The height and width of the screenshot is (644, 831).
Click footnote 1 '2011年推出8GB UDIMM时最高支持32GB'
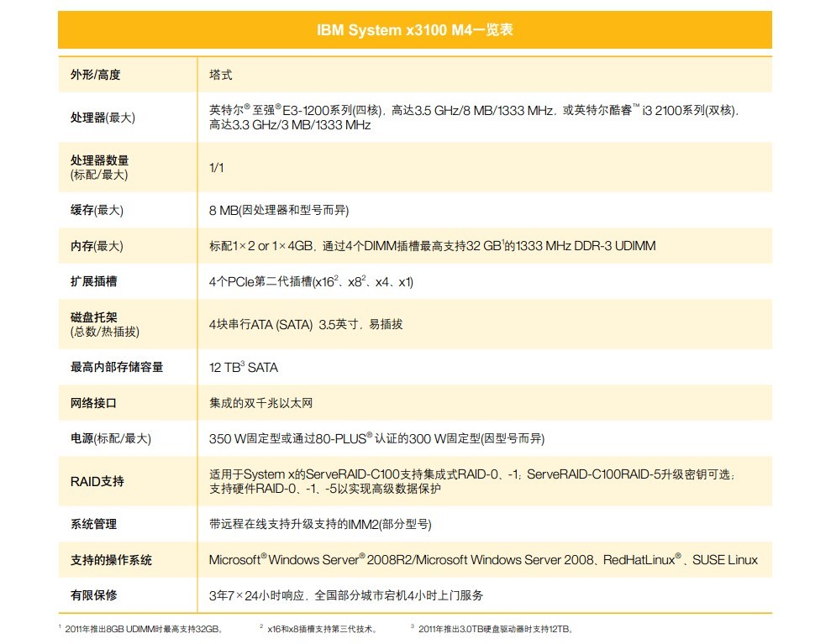click(x=141, y=629)
